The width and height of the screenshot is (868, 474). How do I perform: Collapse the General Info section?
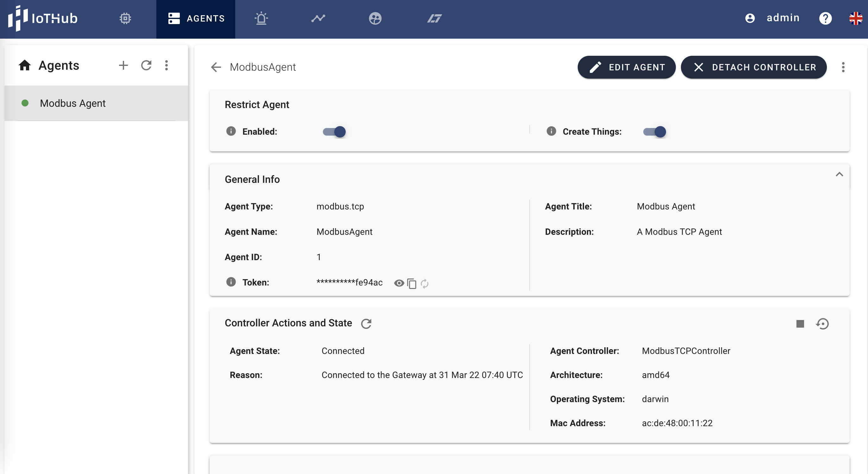[x=840, y=174]
